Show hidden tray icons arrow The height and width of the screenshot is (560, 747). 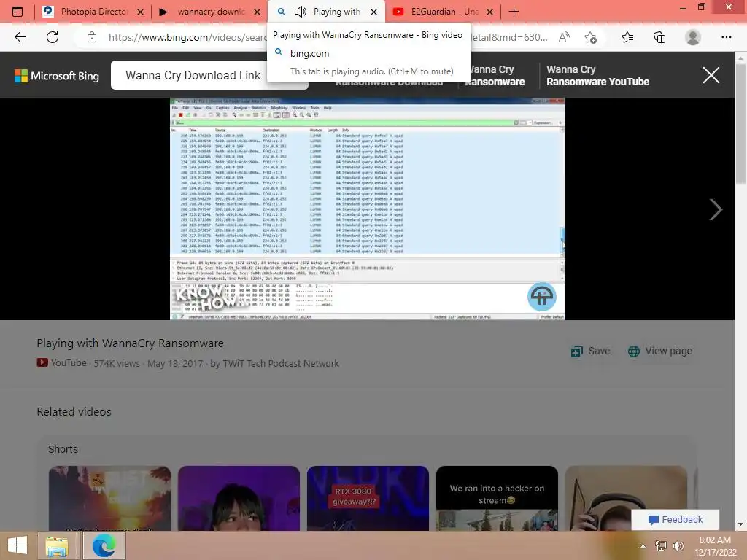(643, 546)
